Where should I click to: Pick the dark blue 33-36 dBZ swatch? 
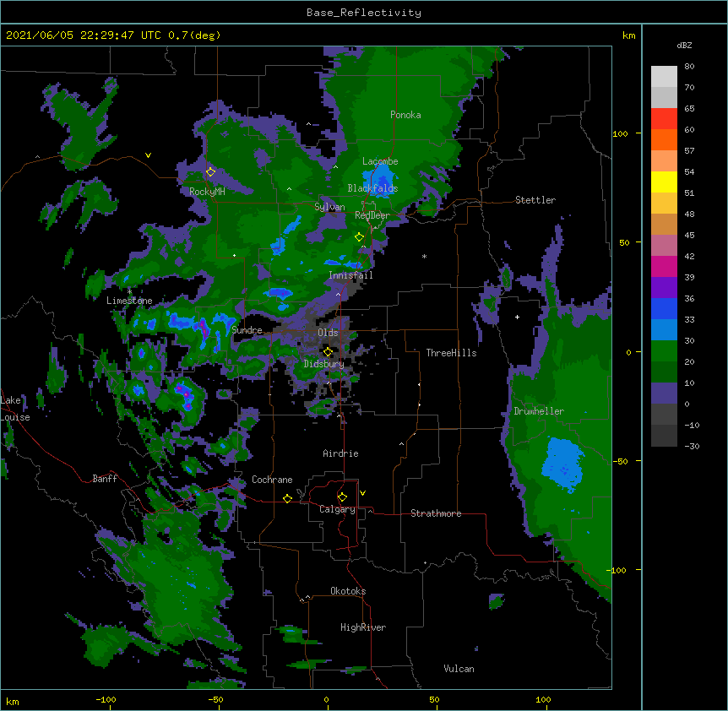click(x=664, y=308)
